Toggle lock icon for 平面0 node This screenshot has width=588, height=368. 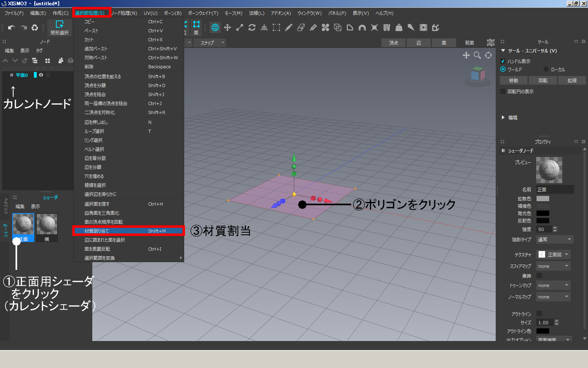(x=49, y=75)
